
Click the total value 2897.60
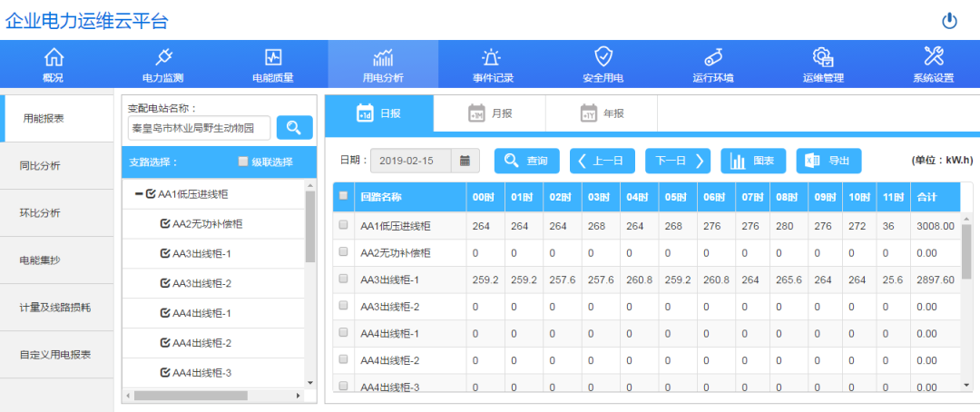click(936, 280)
